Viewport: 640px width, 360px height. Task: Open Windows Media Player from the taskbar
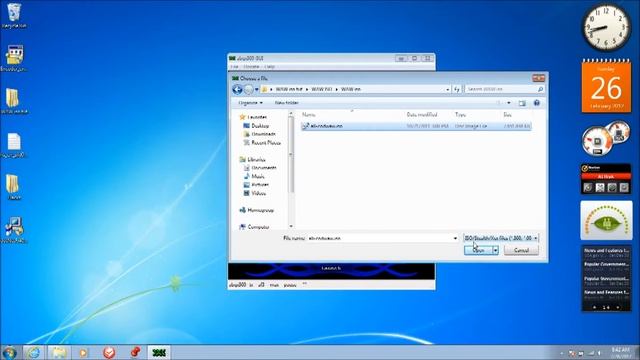pos(83,353)
